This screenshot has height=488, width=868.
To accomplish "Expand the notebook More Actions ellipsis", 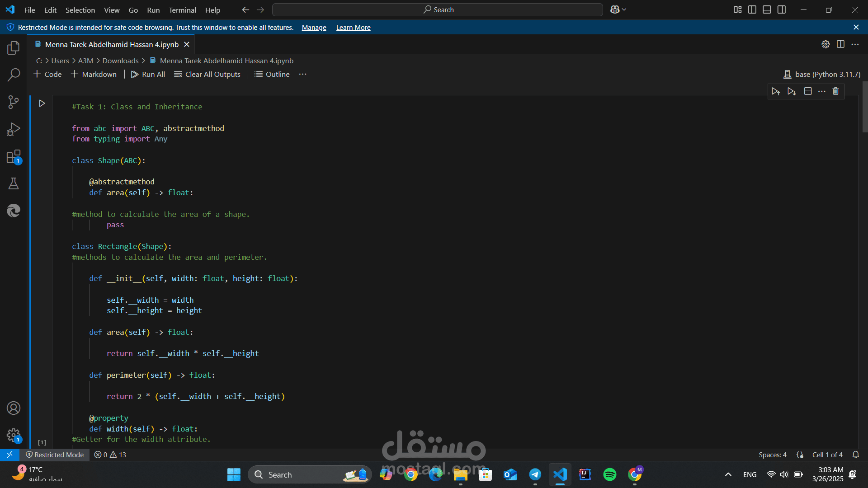I will [302, 74].
